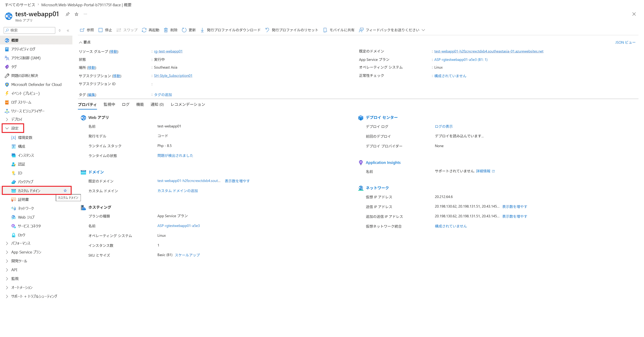Click カスタム ドメインの追加 link

[177, 191]
